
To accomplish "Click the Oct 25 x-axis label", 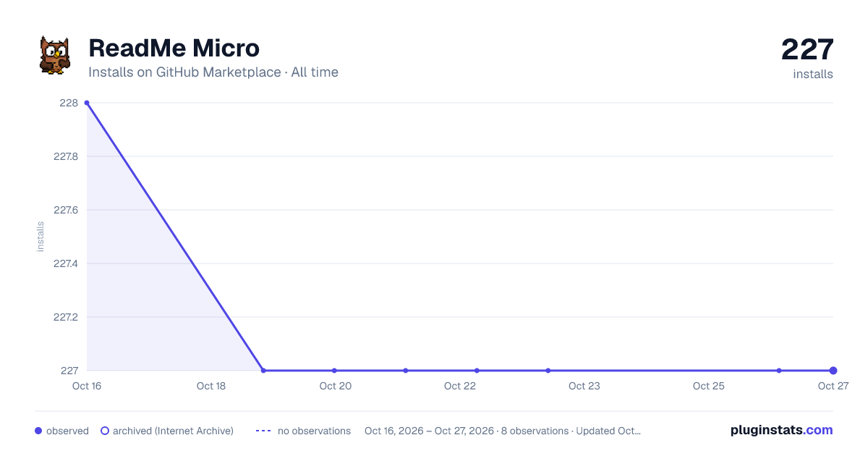I will click(x=709, y=386).
